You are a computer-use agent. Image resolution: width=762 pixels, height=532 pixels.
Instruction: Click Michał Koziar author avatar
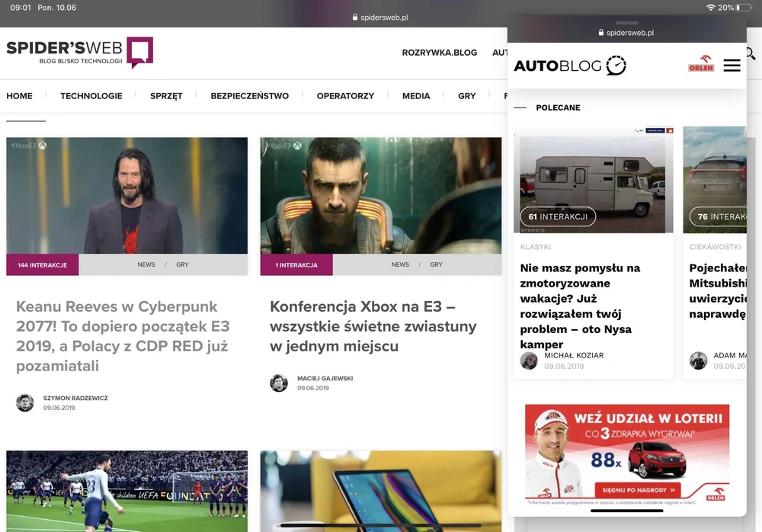click(x=529, y=361)
